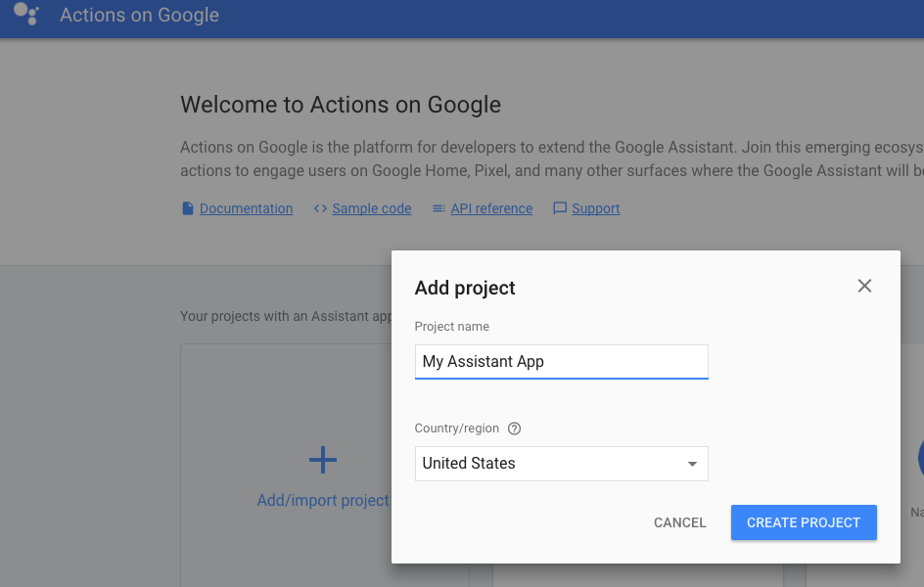Open the Country/region dropdown
Viewport: 924px width, 587px height.
click(x=561, y=463)
